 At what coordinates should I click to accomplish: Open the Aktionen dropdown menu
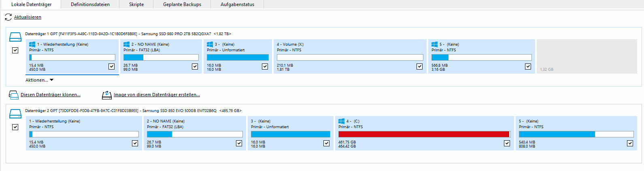[x=39, y=80]
